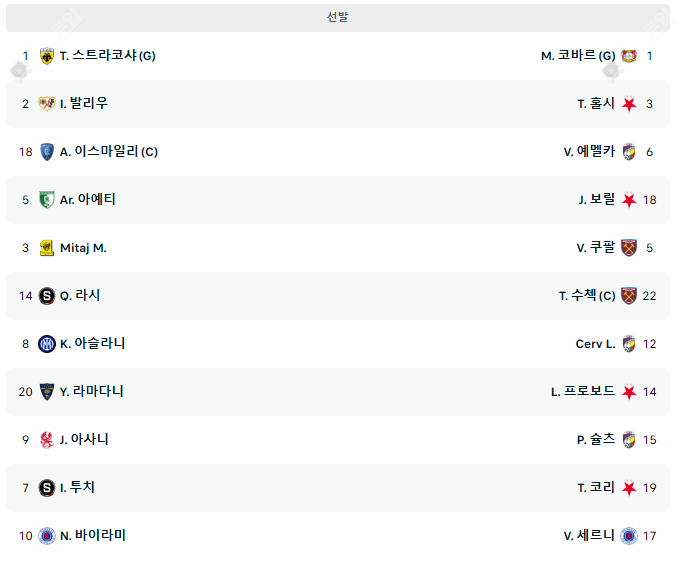Open player V. 세르니
Screen dimensions: 680x575
[589, 536]
